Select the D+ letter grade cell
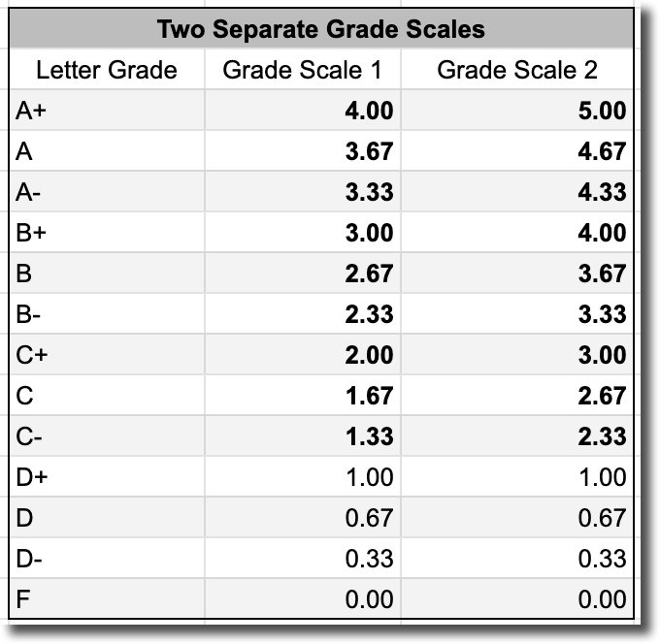The height and width of the screenshot is (644, 660). click(107, 477)
